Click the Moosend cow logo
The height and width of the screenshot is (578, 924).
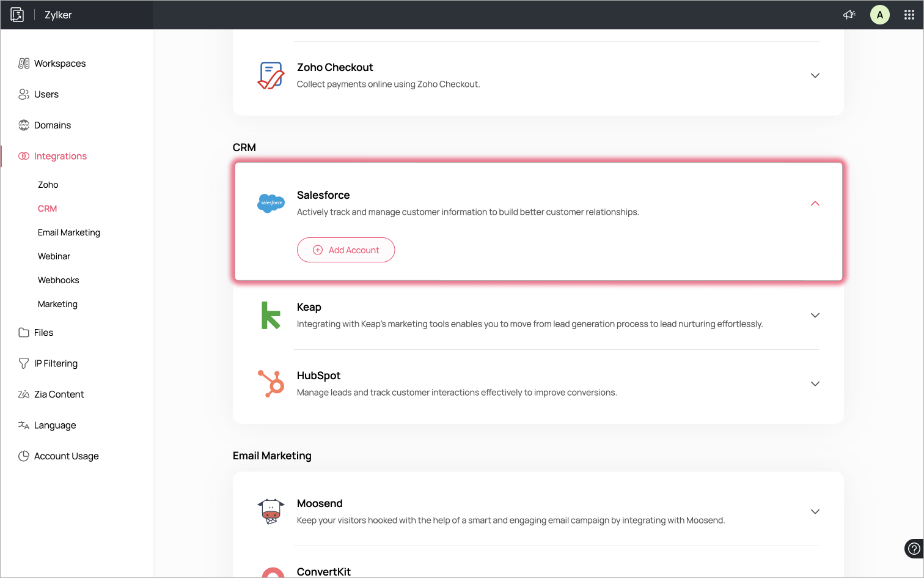pyautogui.click(x=271, y=511)
